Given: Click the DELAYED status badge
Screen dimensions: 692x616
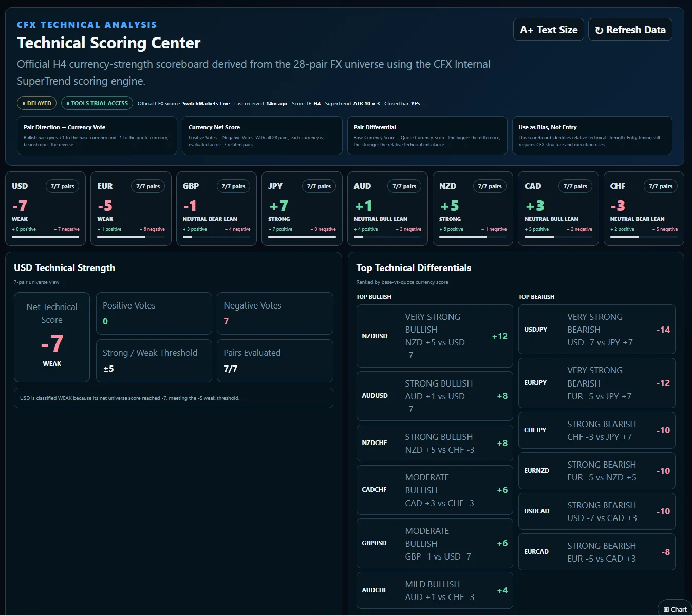Looking at the screenshot, I should click(37, 103).
